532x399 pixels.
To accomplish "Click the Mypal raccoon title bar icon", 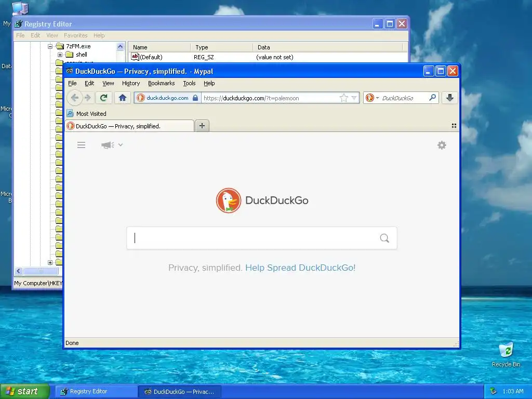I will point(70,71).
